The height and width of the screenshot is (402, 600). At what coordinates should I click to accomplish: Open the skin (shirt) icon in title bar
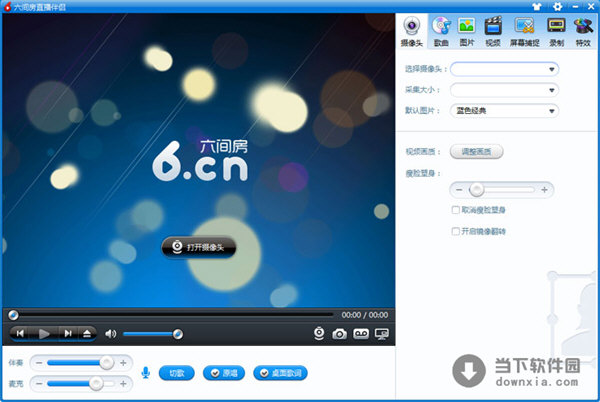(537, 7)
